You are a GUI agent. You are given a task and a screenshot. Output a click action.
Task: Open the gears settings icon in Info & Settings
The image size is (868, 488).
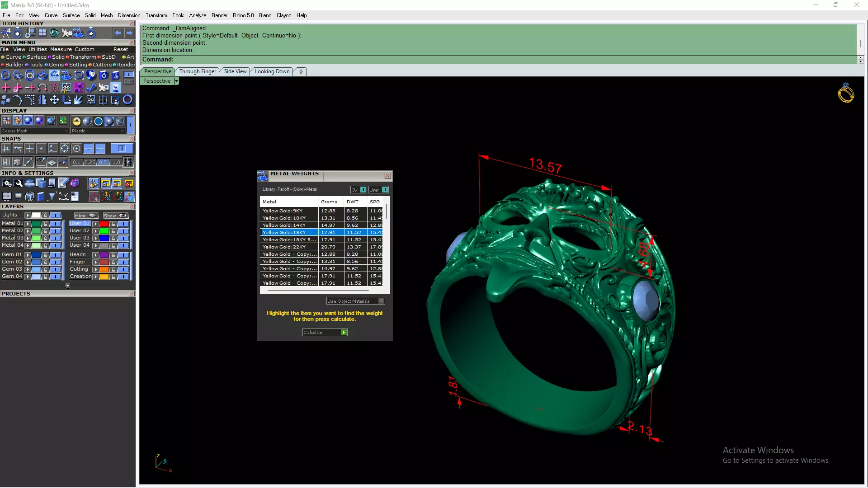(7, 183)
